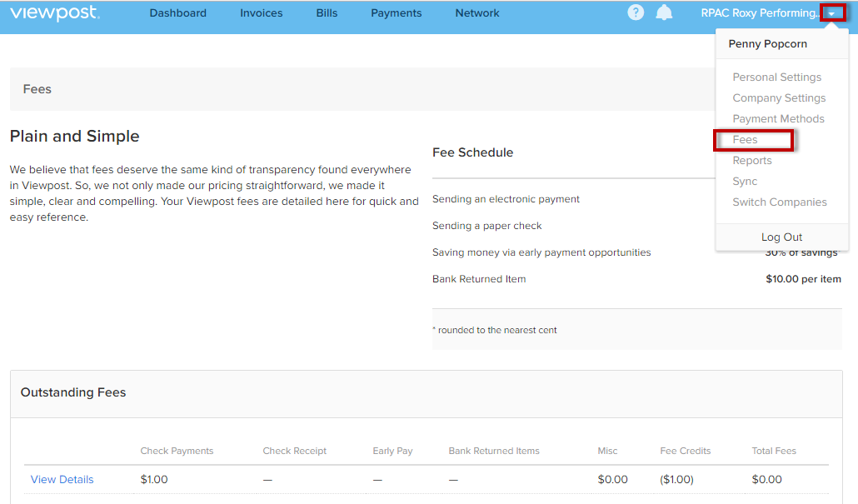Select Personal Settings in the account menu

777,77
